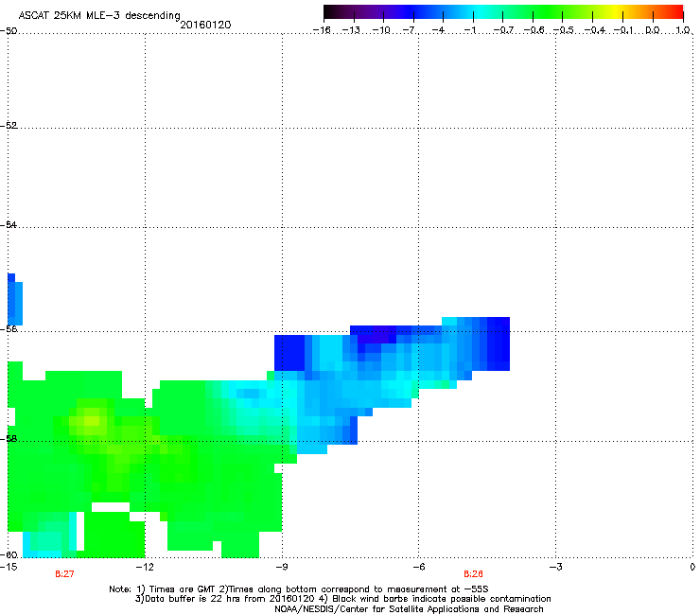Click the '-13' label on the color scale
This screenshot has height=615, width=700.
(351, 30)
